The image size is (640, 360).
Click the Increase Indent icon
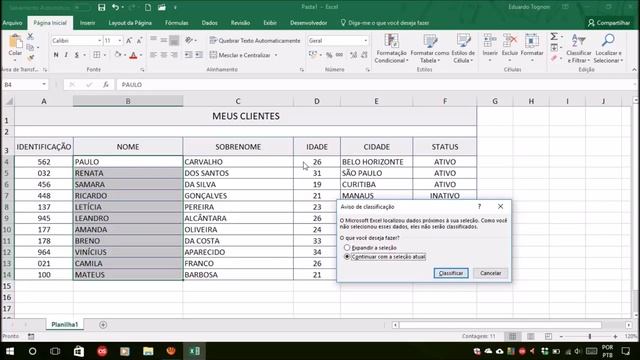pos(199,55)
